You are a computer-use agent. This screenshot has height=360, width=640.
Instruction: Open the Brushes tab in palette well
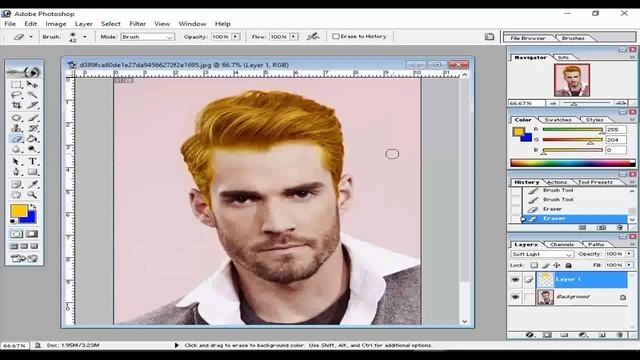(573, 38)
